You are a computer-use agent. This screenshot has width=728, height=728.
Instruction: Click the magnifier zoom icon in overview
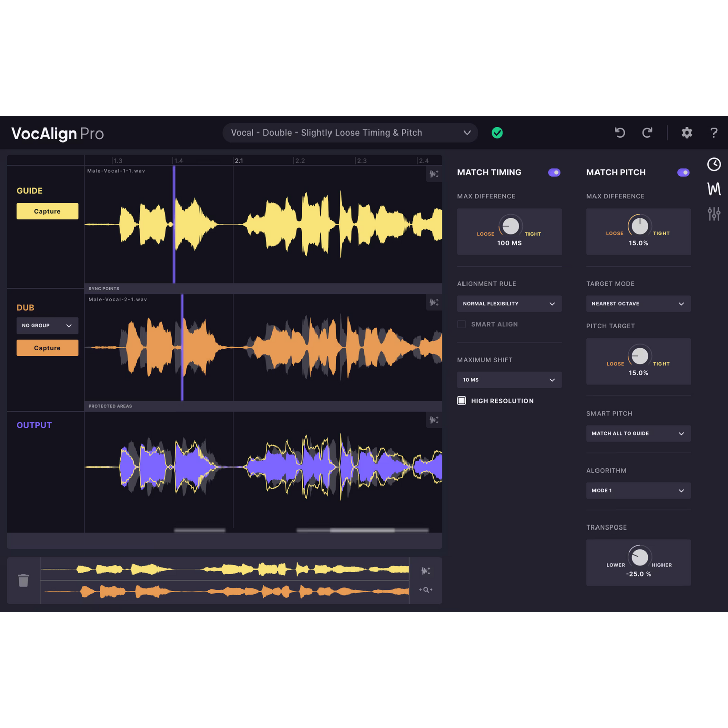coord(426,590)
